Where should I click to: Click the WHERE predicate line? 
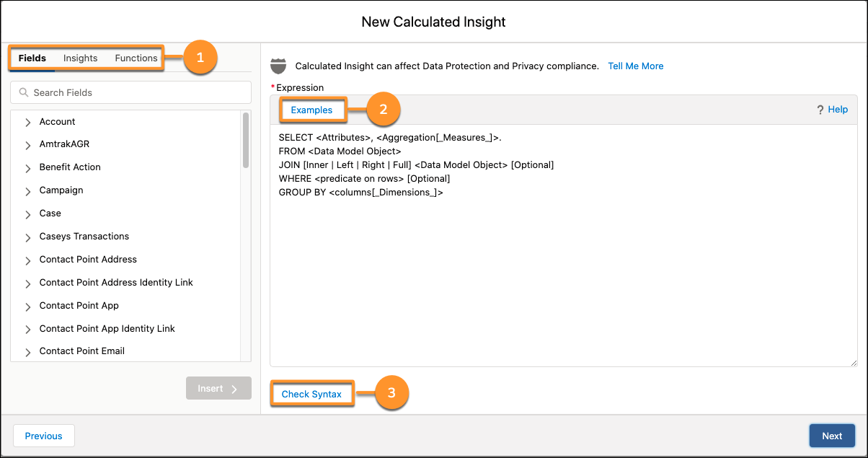tap(364, 178)
